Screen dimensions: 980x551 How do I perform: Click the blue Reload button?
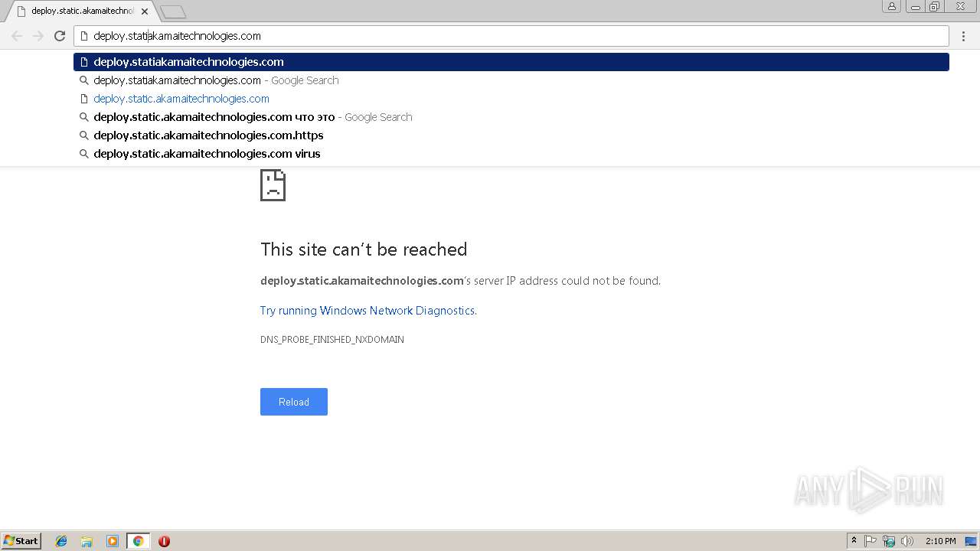coord(294,402)
